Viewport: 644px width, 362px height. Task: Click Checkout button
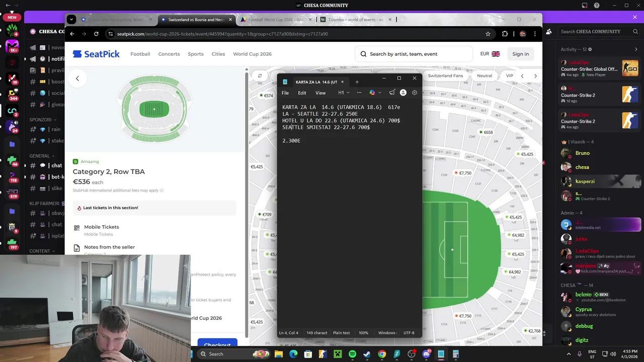[217, 344]
